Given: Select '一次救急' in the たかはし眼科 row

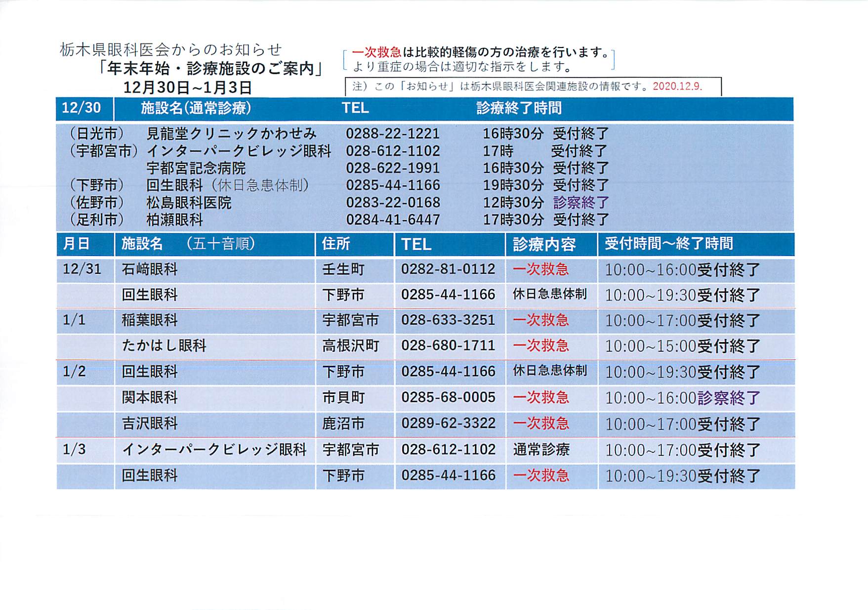Looking at the screenshot, I should [540, 346].
